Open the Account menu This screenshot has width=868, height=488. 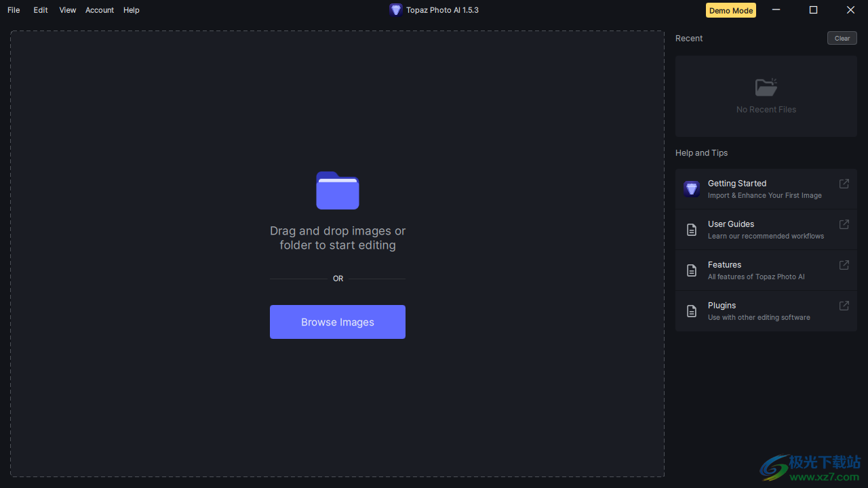click(x=100, y=10)
